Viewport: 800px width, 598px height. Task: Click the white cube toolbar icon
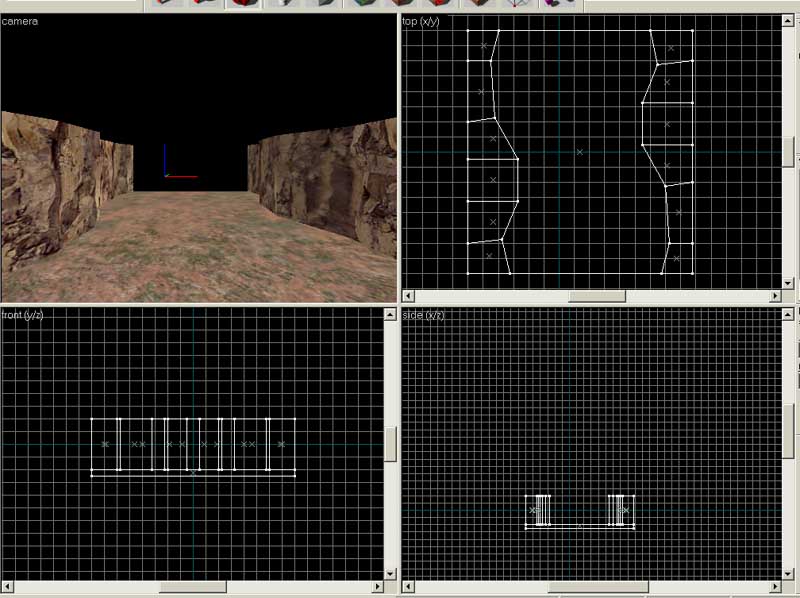pyautogui.click(x=283, y=4)
